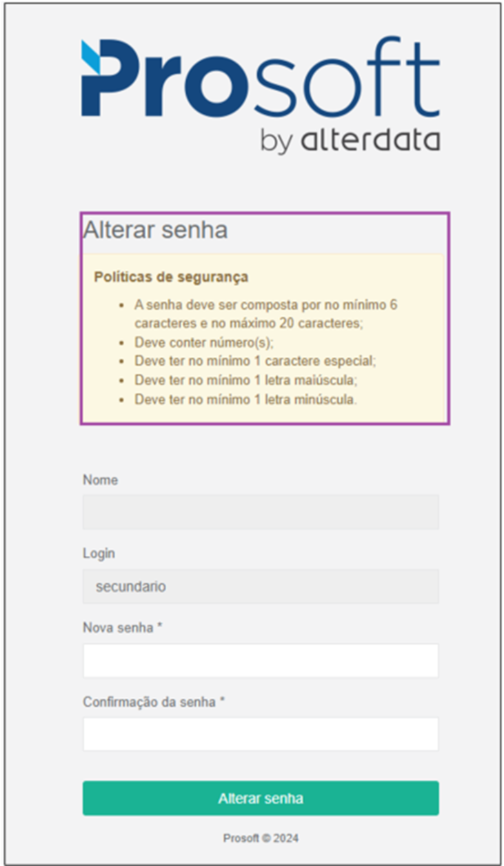This screenshot has width=504, height=866.
Task: Click the "Confirmação da senha *" label
Action: (x=154, y=702)
